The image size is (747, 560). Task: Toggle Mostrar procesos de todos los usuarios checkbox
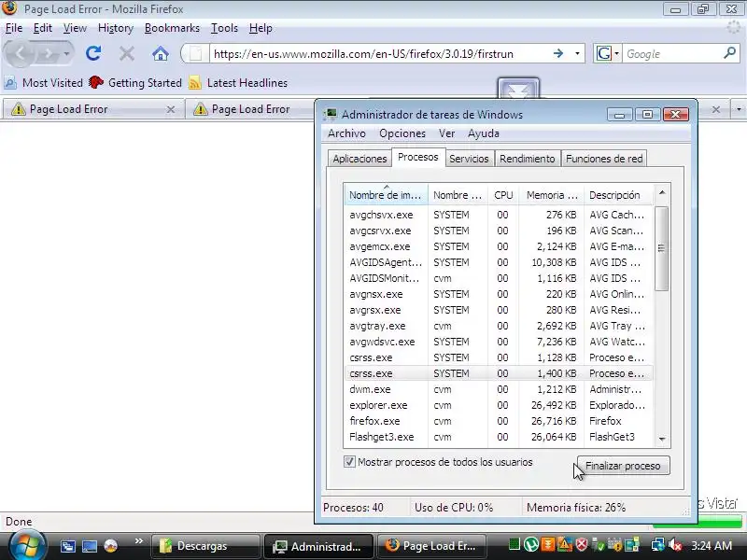click(x=349, y=461)
